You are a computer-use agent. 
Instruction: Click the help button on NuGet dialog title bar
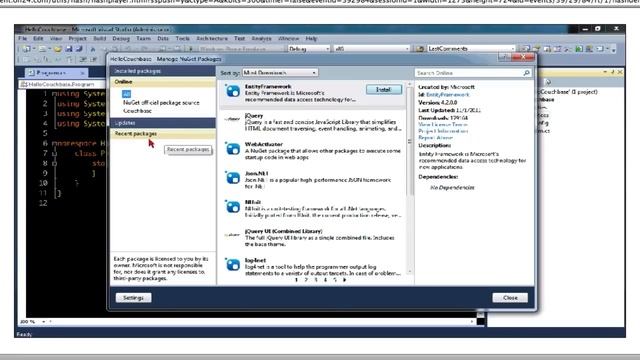click(504, 58)
